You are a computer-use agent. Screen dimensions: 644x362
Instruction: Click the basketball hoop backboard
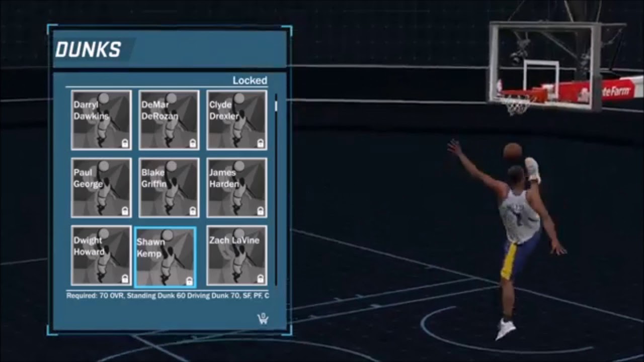pyautogui.click(x=545, y=65)
